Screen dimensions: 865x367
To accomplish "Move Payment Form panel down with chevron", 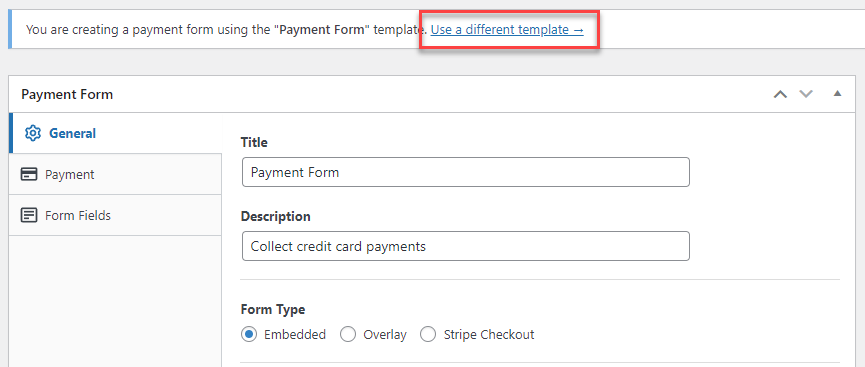I will click(x=807, y=94).
